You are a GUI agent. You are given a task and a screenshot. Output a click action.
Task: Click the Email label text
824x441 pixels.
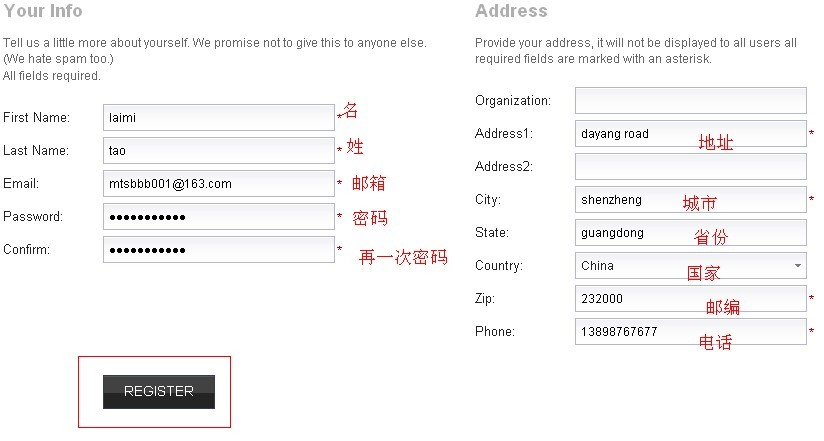pos(21,183)
